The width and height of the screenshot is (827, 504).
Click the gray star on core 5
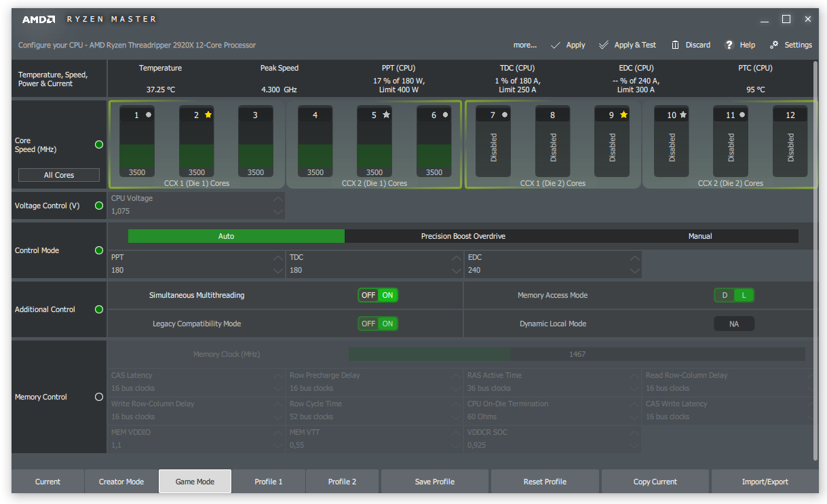coord(386,115)
